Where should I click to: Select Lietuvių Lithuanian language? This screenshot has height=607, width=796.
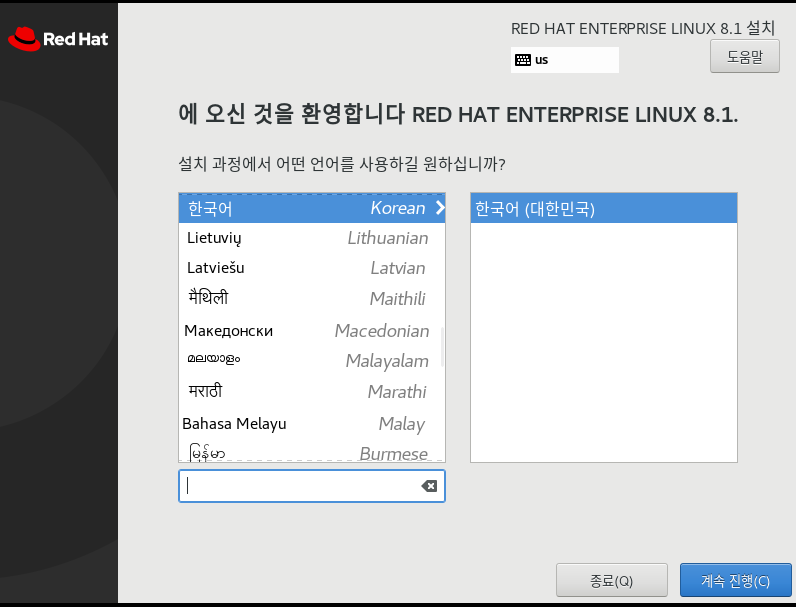pos(312,238)
